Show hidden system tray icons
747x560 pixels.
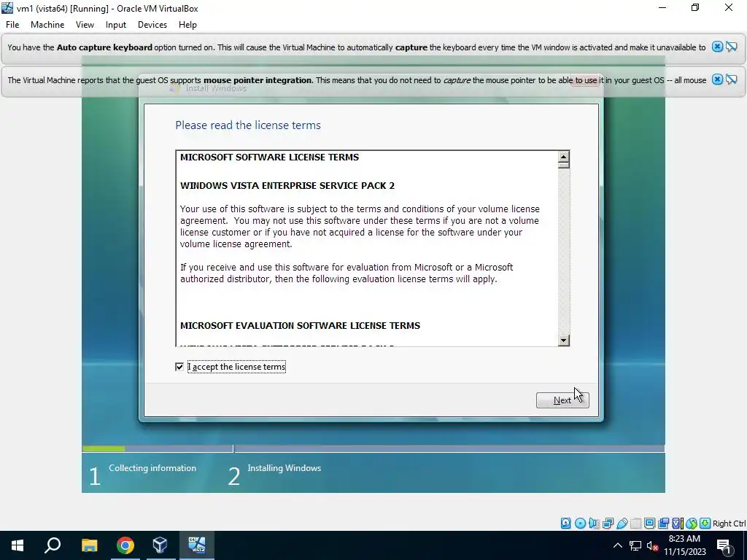pos(617,545)
